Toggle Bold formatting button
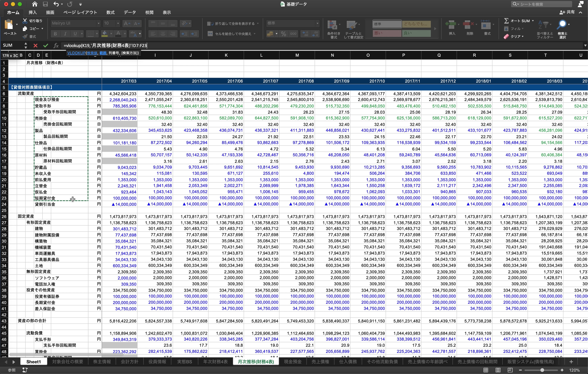Viewport: 588px width, 374px height. [x=55, y=34]
